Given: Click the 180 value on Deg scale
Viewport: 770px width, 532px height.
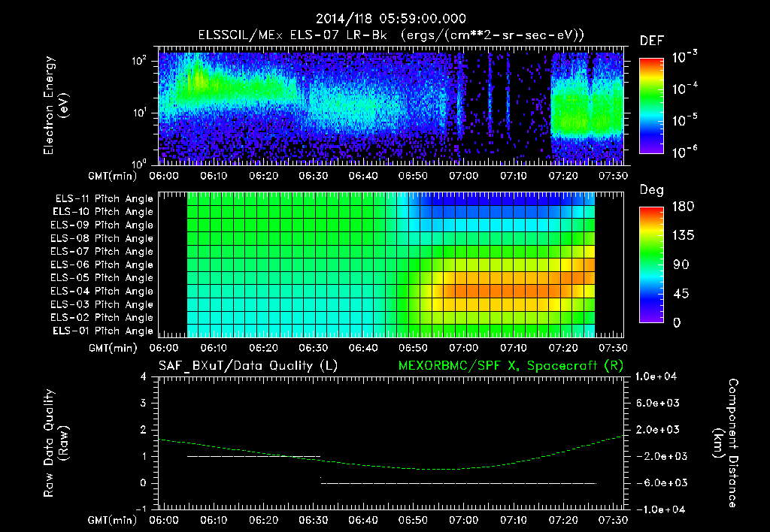Looking at the screenshot, I should (x=683, y=207).
